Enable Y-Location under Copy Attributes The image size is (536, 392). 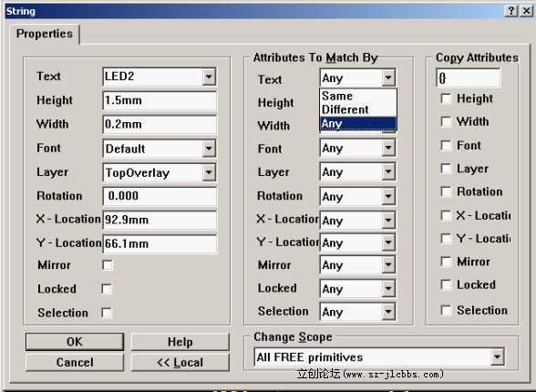click(446, 239)
